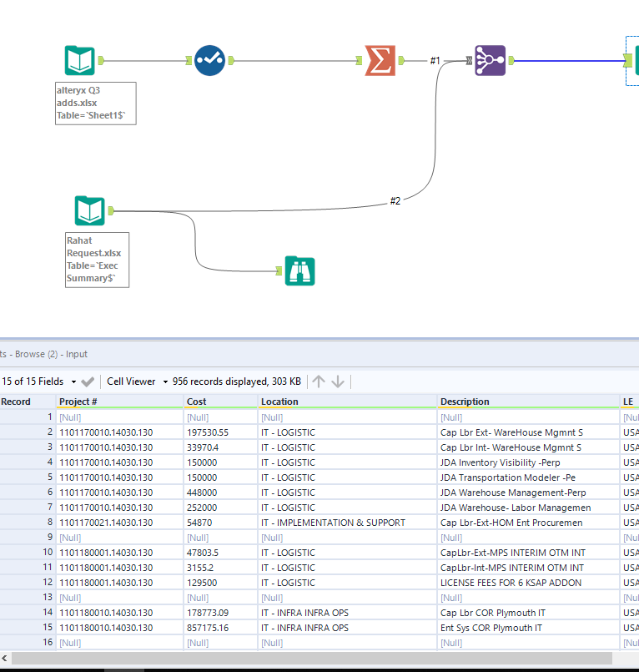Viewport: 639px width, 672px height.
Task: Select the orange Summarize sigma tool
Action: [380, 60]
